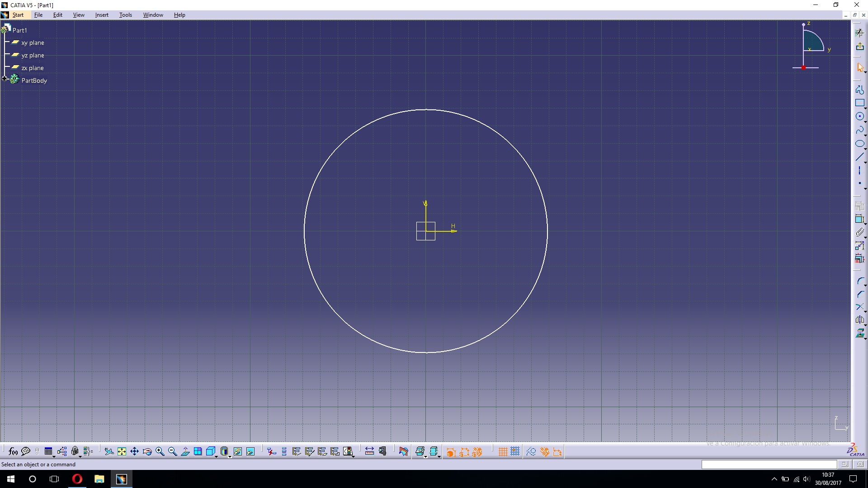Select the Rectangle tool

(x=860, y=103)
